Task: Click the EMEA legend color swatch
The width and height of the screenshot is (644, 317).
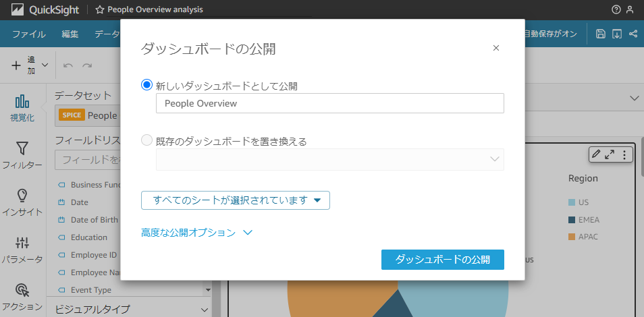Action: pos(572,220)
